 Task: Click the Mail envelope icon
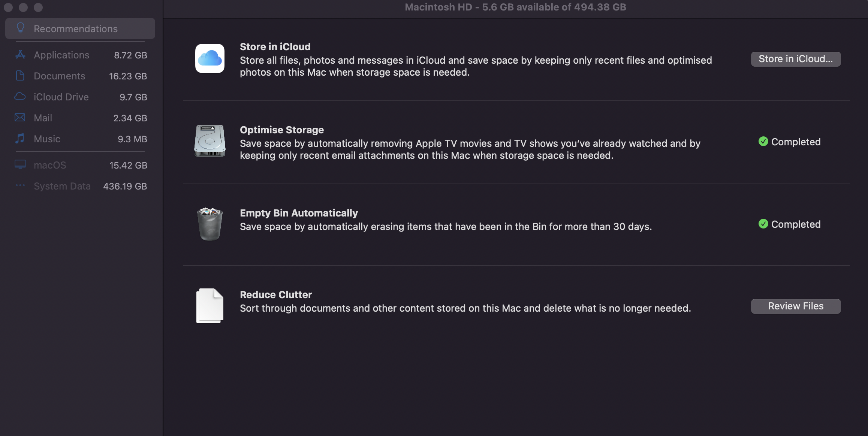pos(20,118)
